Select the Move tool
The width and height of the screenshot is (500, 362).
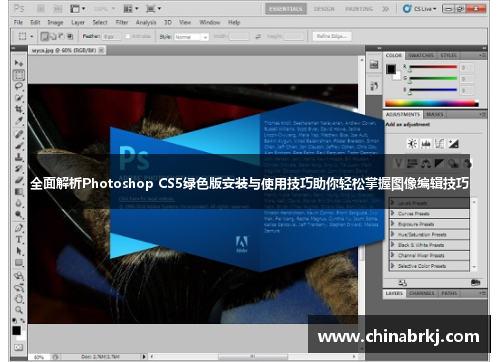tap(19, 63)
